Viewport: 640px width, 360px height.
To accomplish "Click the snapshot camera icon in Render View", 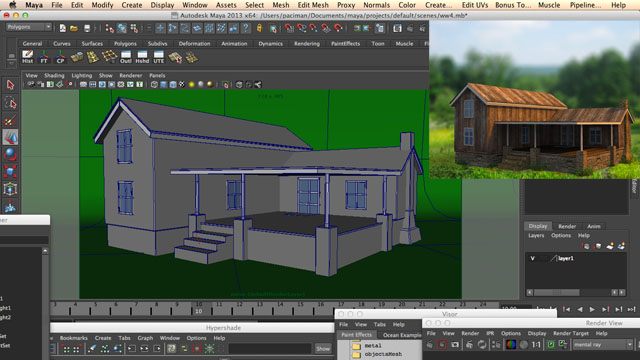I will pos(455,344).
